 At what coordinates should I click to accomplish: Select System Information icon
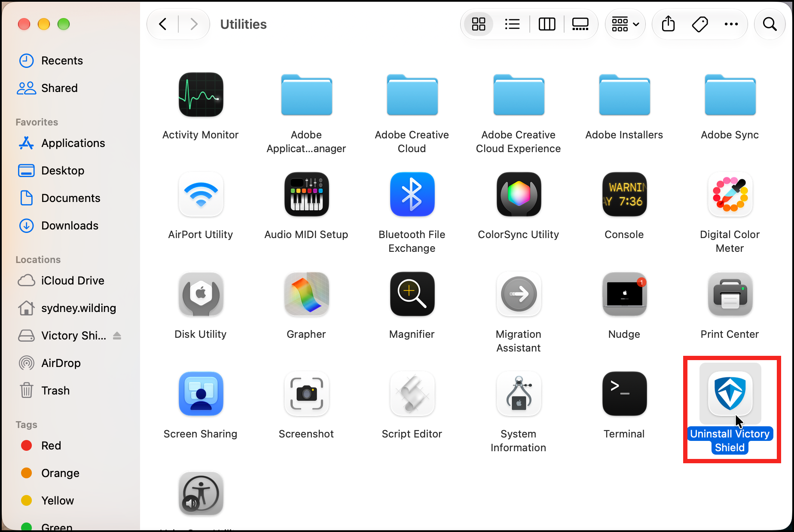tap(519, 394)
